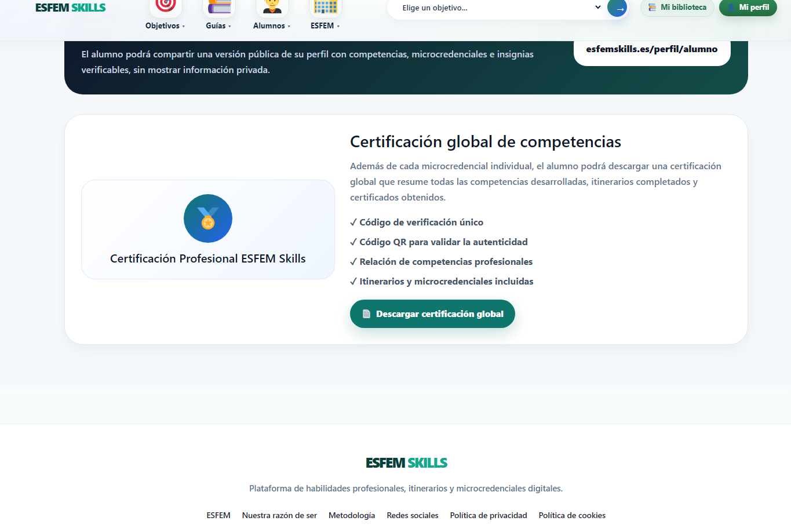Image resolution: width=791 pixels, height=532 pixels.
Task: Expand the Alumnos menu
Action: [x=272, y=26]
